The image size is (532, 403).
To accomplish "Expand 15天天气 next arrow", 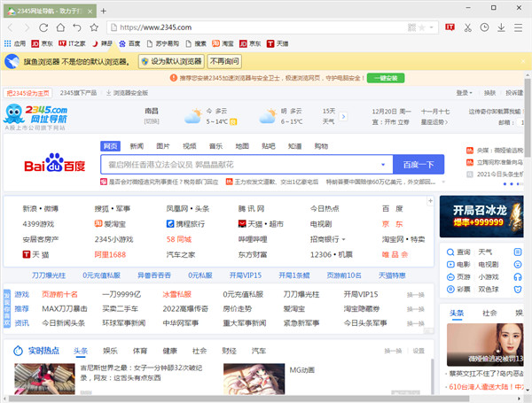I will click(343, 117).
